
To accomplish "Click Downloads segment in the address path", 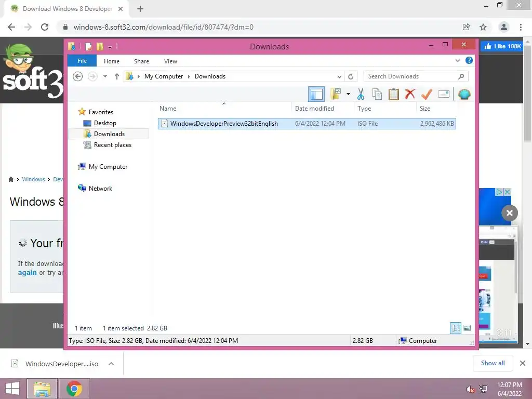I will [x=210, y=76].
